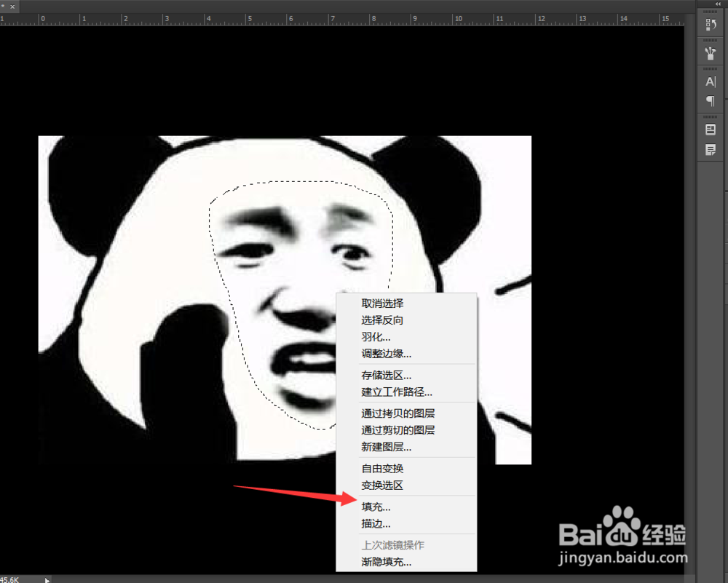Open the Properties panel icon
The width and height of the screenshot is (728, 583).
click(x=711, y=130)
